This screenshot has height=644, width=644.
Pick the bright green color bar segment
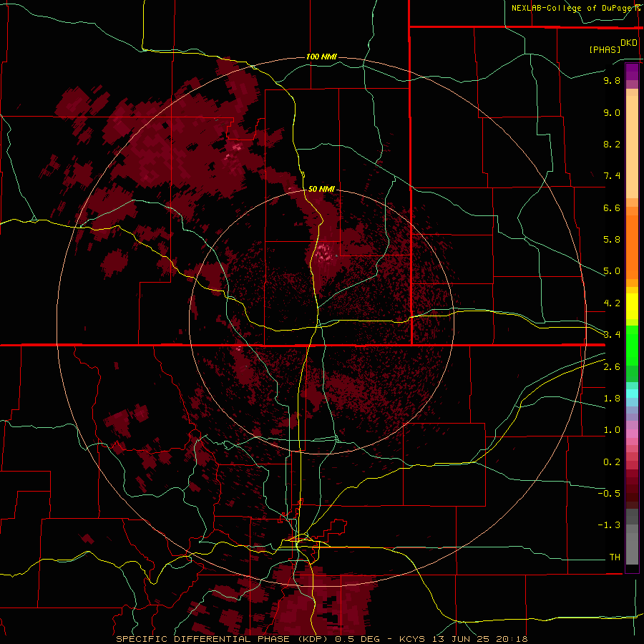pyautogui.click(x=632, y=345)
